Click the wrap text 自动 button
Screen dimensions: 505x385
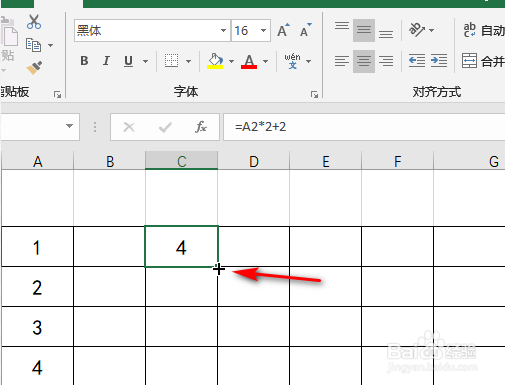[x=484, y=30]
